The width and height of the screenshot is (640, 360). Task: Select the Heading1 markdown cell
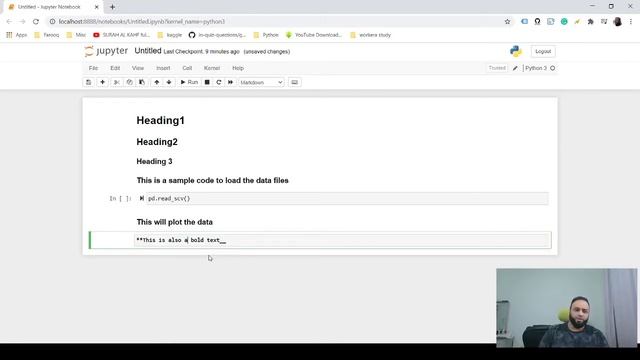tap(160, 120)
